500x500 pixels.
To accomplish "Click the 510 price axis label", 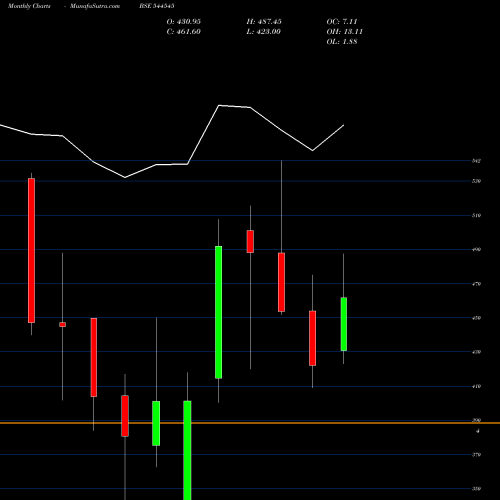I will tap(476, 216).
